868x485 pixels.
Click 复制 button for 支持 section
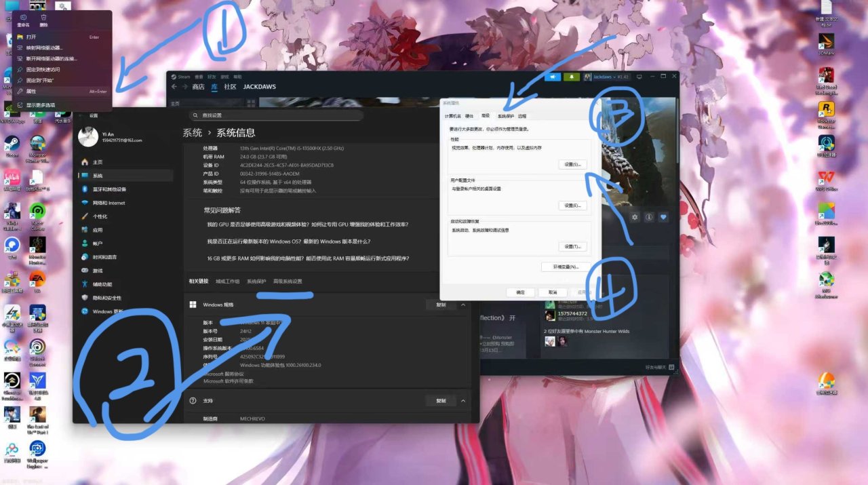(441, 401)
